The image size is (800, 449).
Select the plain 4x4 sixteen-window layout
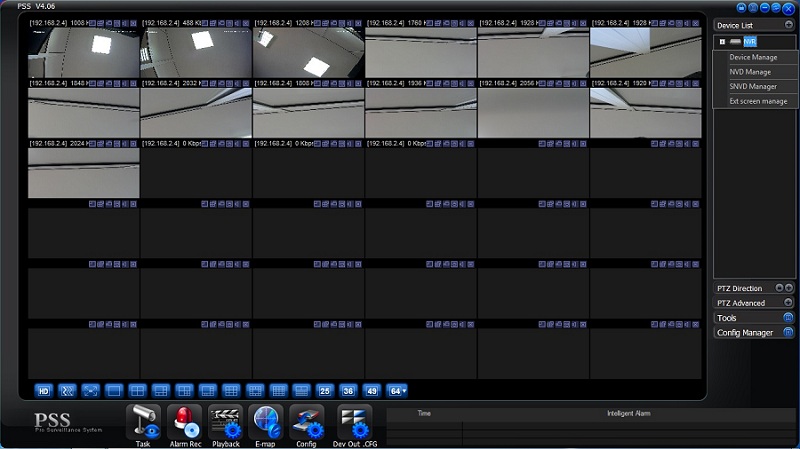(279, 391)
